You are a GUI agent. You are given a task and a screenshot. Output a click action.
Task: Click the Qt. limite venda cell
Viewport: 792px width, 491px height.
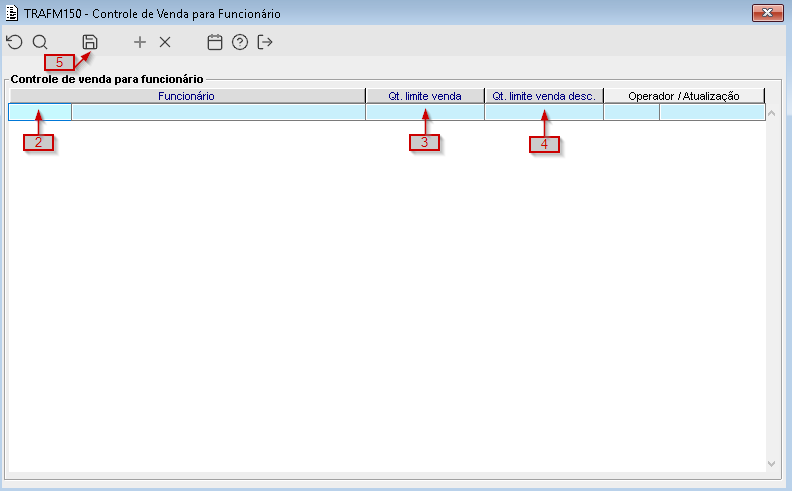[425, 112]
